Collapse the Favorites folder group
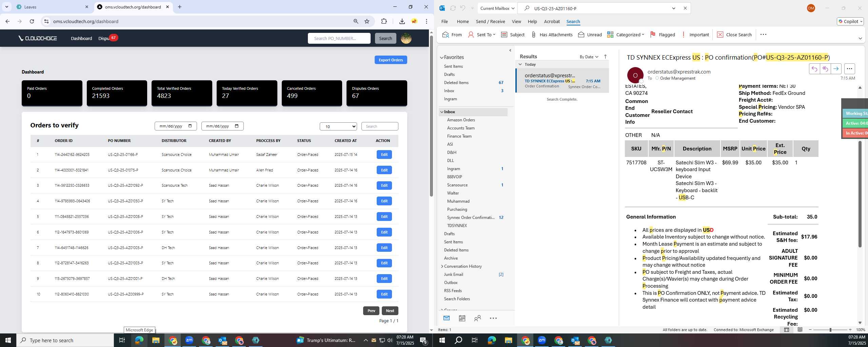Screen dimensions: 868x347 tap(442, 58)
